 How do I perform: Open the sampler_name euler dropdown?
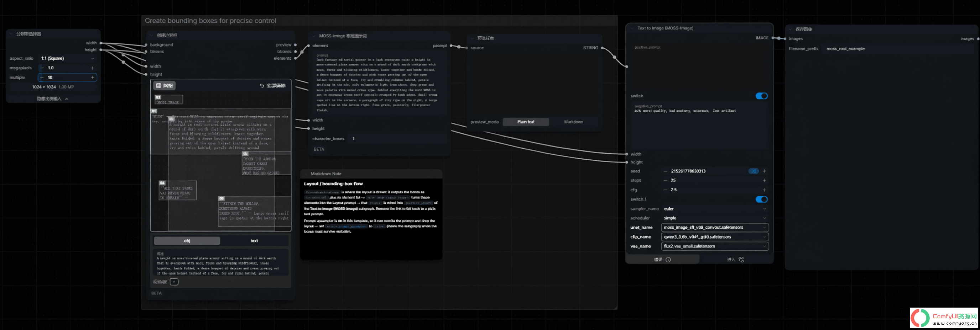tap(715, 209)
